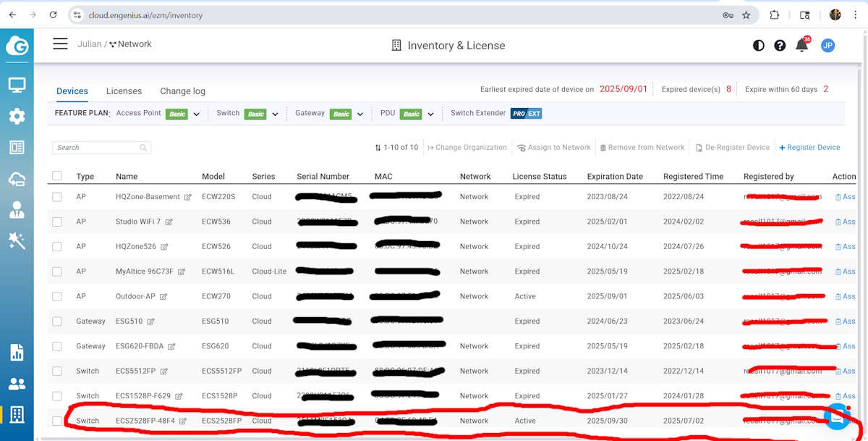Select the Studio WiFi 7 row checkbox

(x=57, y=222)
